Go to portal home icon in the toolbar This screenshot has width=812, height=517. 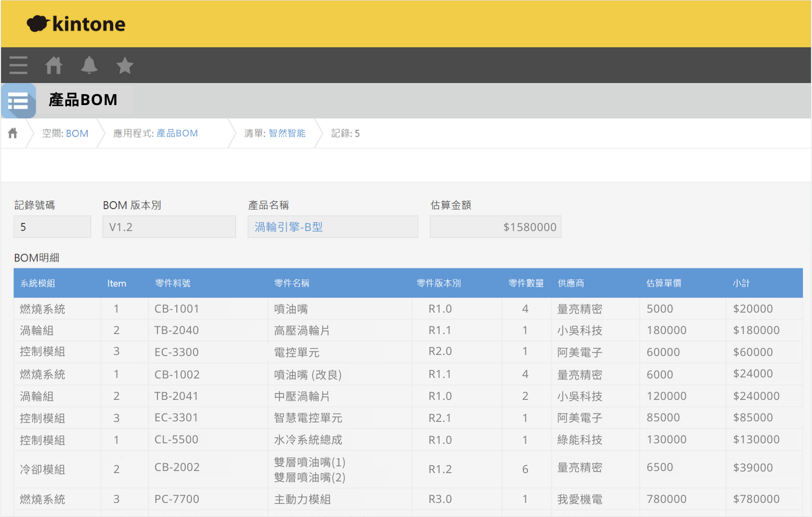pos(54,65)
